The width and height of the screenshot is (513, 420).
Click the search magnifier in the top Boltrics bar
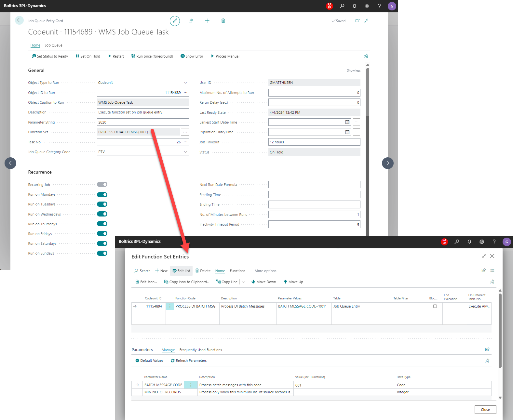coord(342,6)
